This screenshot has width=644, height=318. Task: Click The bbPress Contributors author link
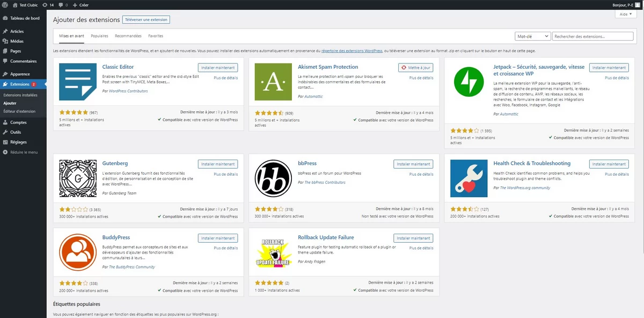[325, 183]
